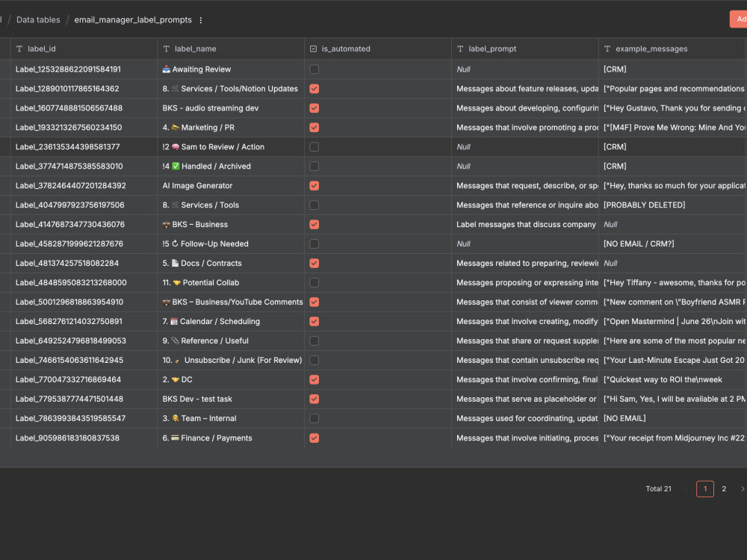The image size is (747, 560).
Task: Open the is_automated column header
Action: click(x=378, y=49)
